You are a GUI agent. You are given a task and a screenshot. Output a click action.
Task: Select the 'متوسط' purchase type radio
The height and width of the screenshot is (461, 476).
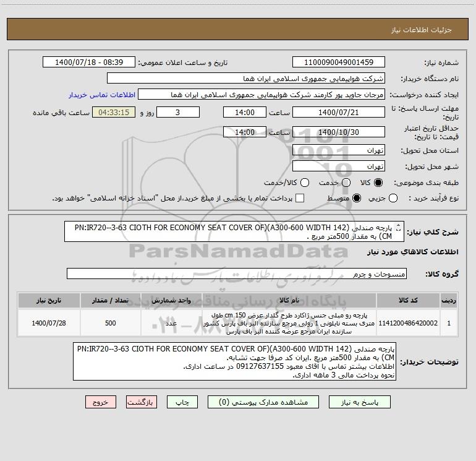357,198
